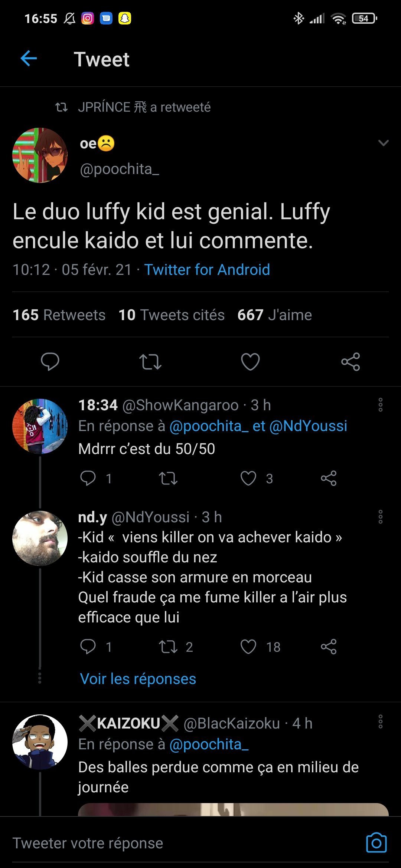Open the camera icon in the reply bar
Viewport: 401px width, 868px height.
pyautogui.click(x=376, y=843)
